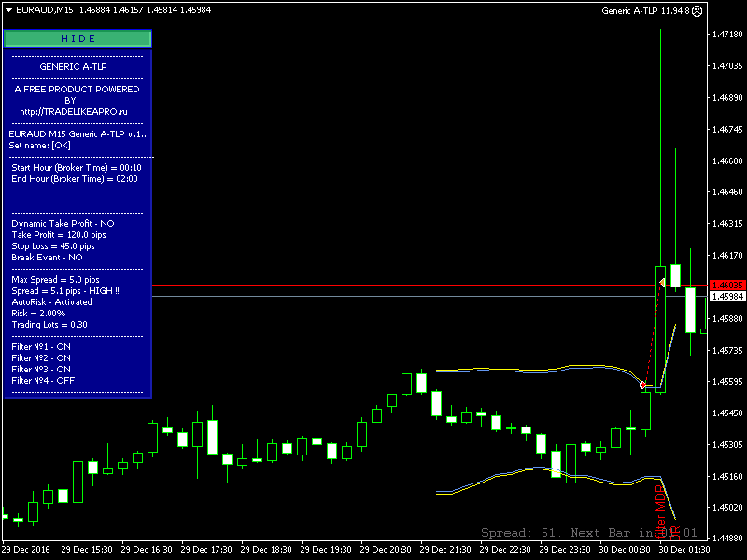Click the 29 Dec 2016 time axis label
Screen dimensions: 747x560
click(26, 550)
